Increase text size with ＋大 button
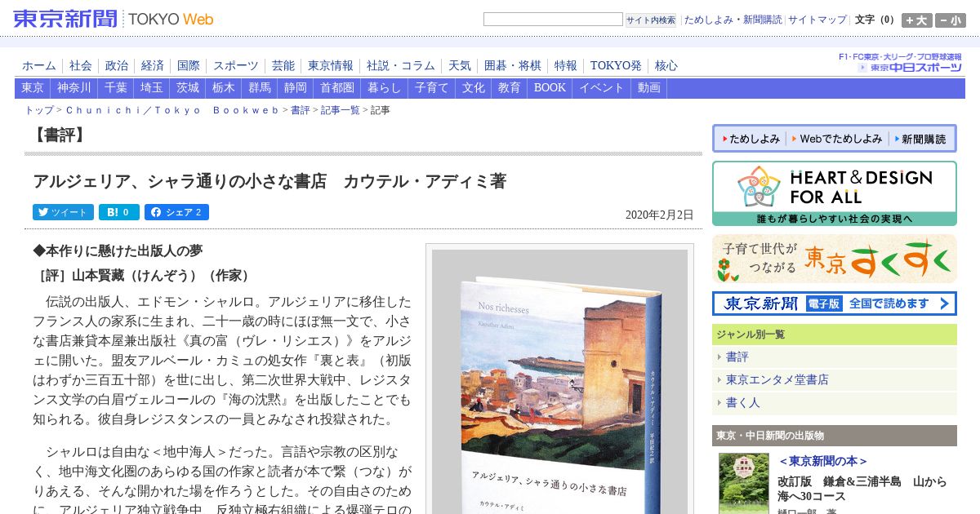Screen dimensions: 980x514 click(x=917, y=20)
